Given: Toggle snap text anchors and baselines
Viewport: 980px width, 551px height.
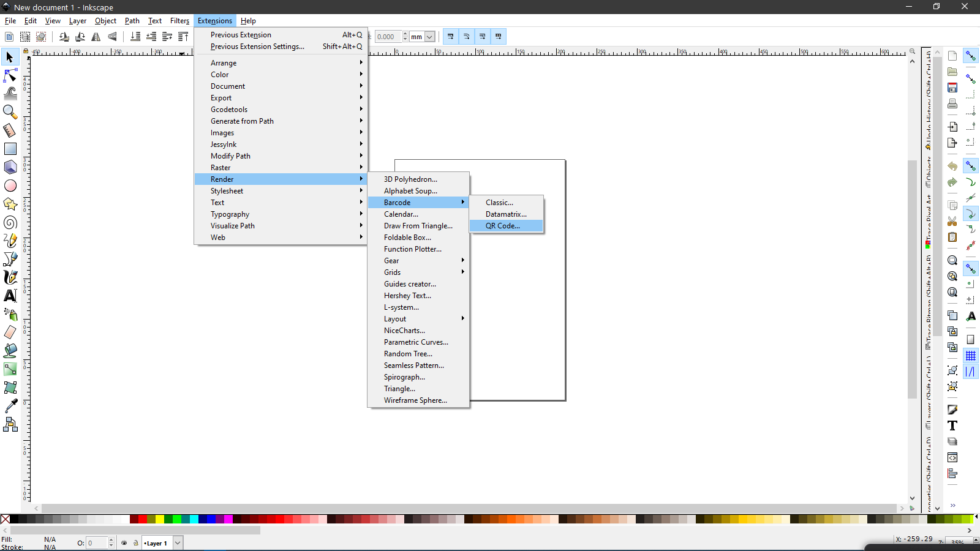Looking at the screenshot, I should click(x=971, y=317).
